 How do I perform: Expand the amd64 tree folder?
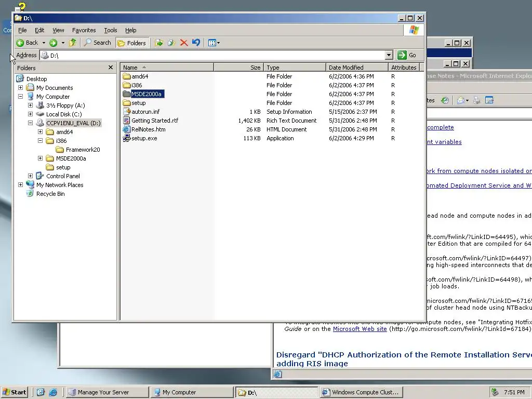(40, 131)
